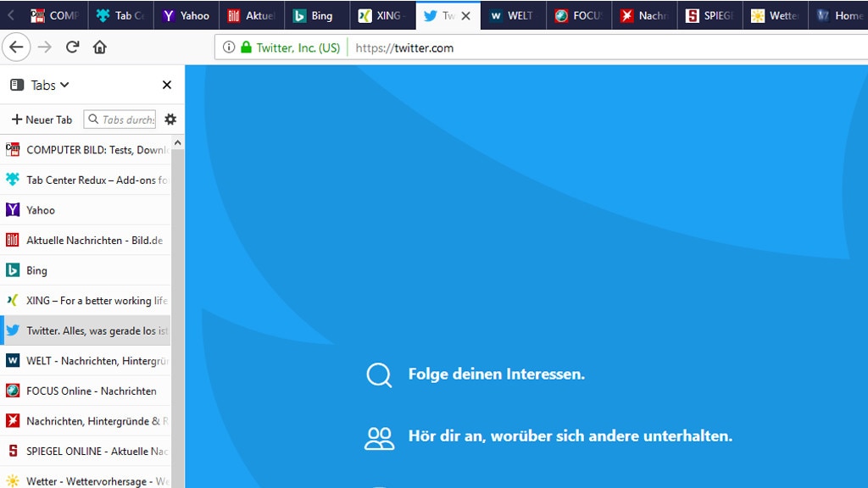Switch to the WELT browser tab
Viewport: 868px width, 488px height.
(x=512, y=14)
